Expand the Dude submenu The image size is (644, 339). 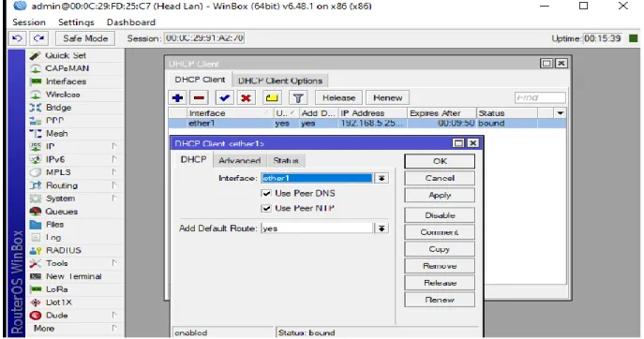click(114, 316)
